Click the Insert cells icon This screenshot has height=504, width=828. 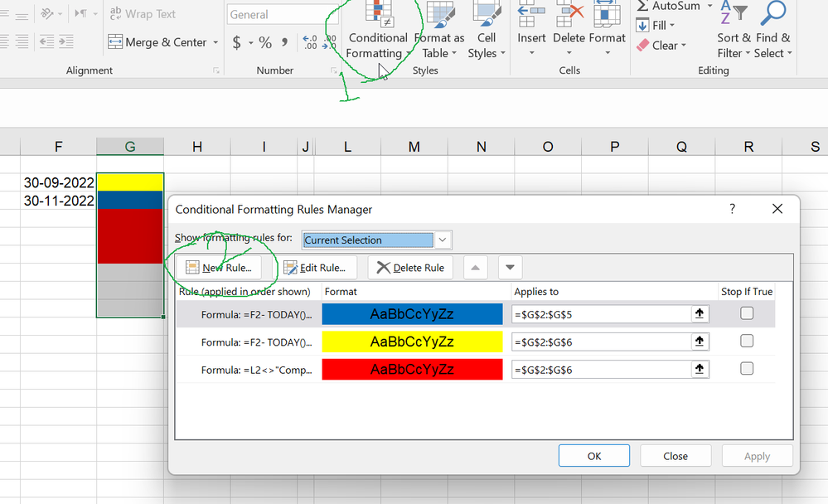click(531, 15)
